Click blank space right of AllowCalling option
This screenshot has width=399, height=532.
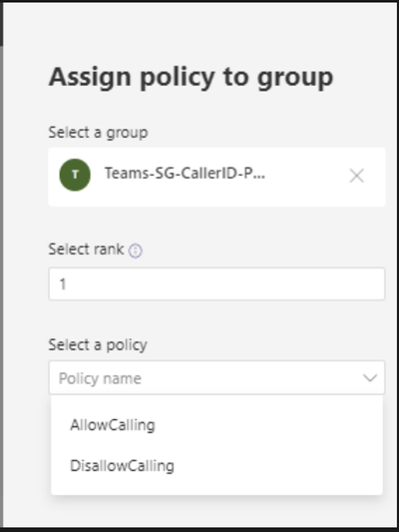click(x=271, y=425)
